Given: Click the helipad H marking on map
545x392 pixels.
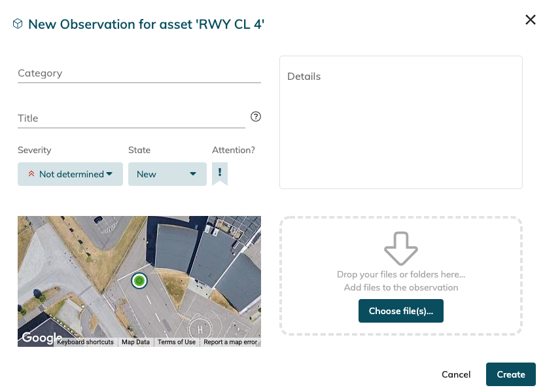Looking at the screenshot, I should click(200, 329).
